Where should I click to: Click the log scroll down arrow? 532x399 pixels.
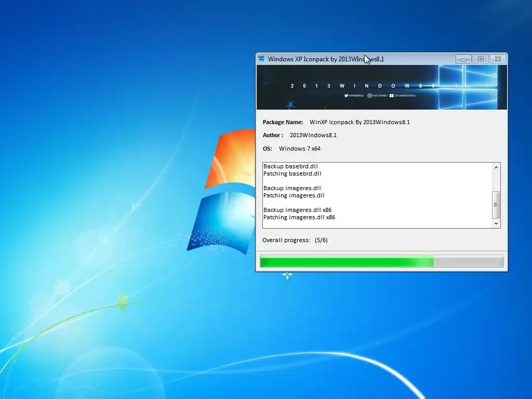click(496, 223)
